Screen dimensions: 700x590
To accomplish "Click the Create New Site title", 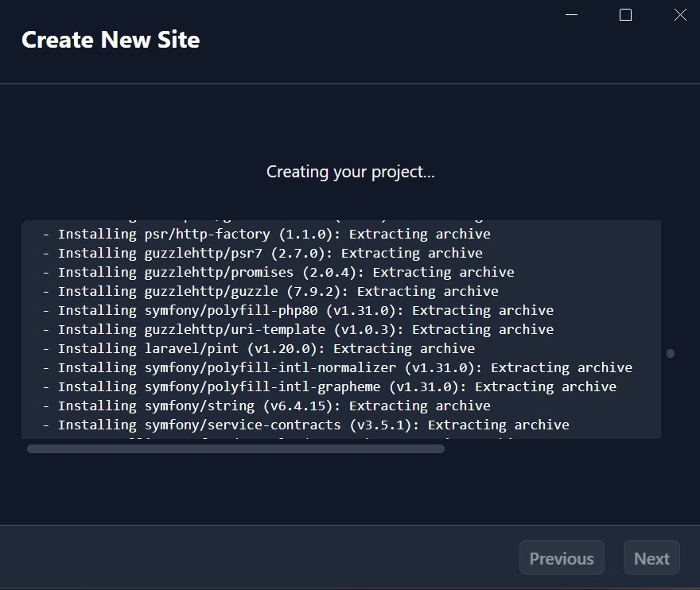I will pos(111,39).
